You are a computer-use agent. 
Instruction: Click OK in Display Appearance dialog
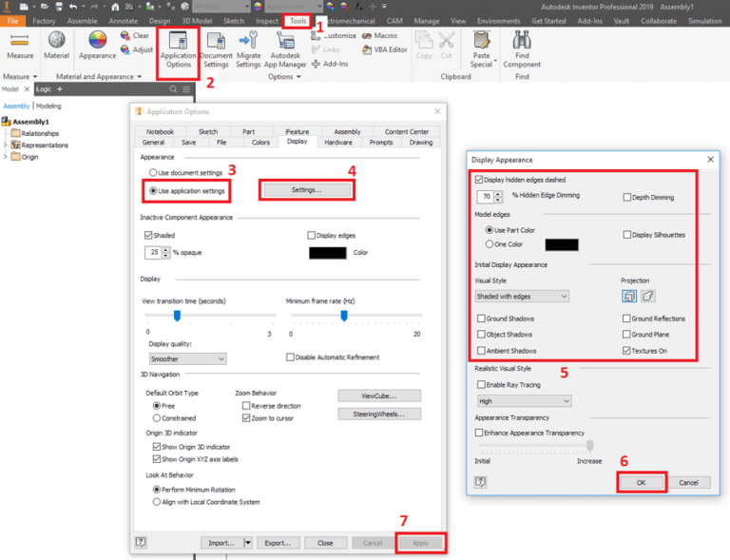point(641,483)
